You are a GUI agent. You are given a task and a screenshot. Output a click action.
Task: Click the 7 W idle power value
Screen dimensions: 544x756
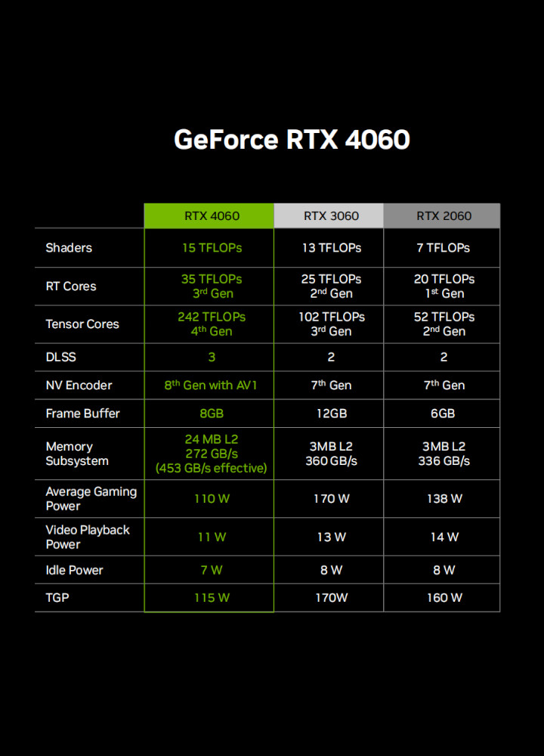tap(212, 570)
